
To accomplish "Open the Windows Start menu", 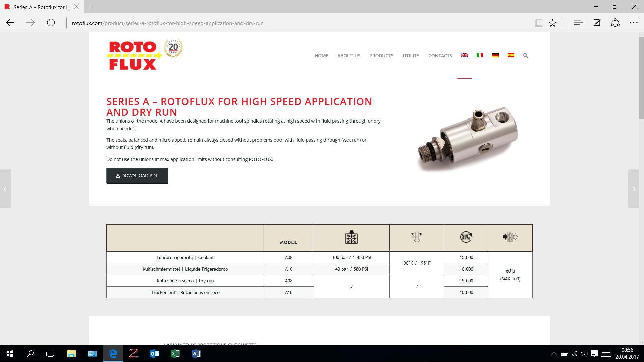I will pyautogui.click(x=10, y=354).
